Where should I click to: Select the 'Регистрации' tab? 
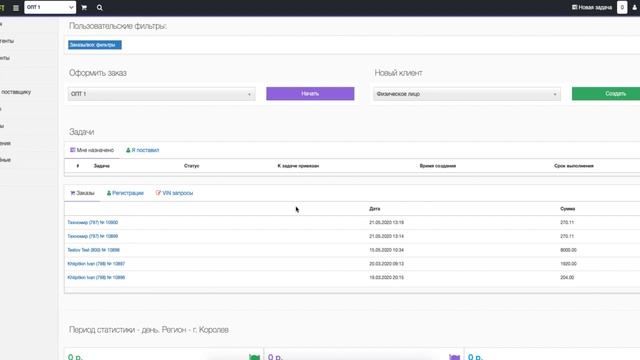[125, 193]
